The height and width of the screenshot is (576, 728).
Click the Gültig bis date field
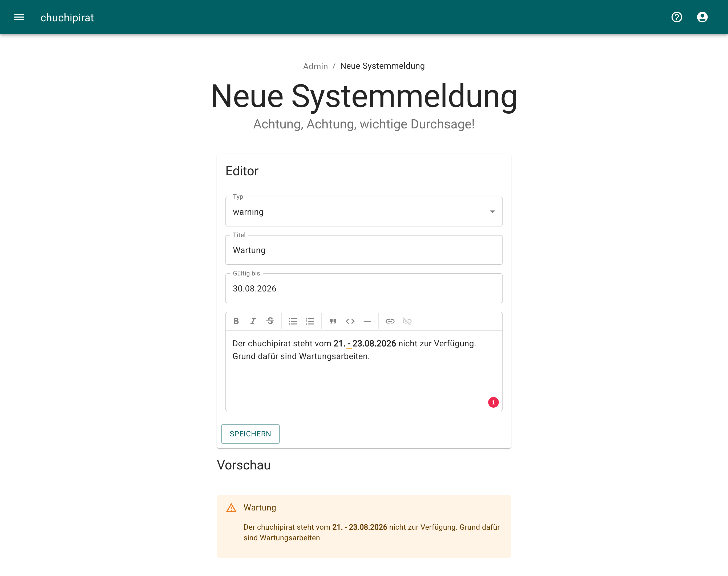(364, 289)
